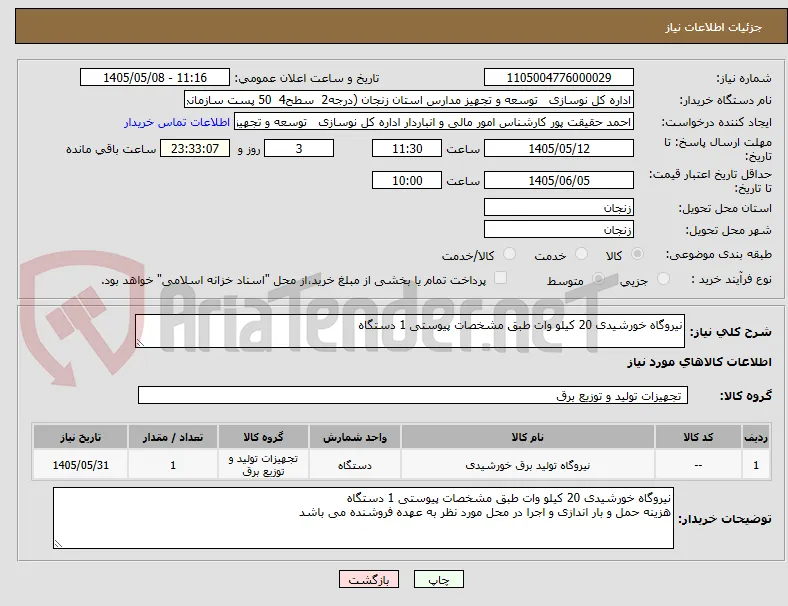
Task: Select the کالا radio button
Action: pos(637,254)
